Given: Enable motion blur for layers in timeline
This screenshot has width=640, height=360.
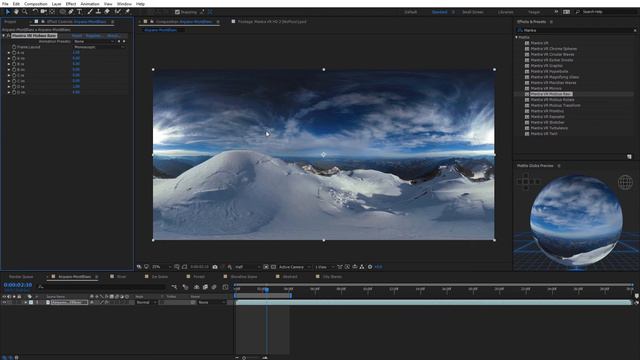Looking at the screenshot, I should tap(214, 287).
